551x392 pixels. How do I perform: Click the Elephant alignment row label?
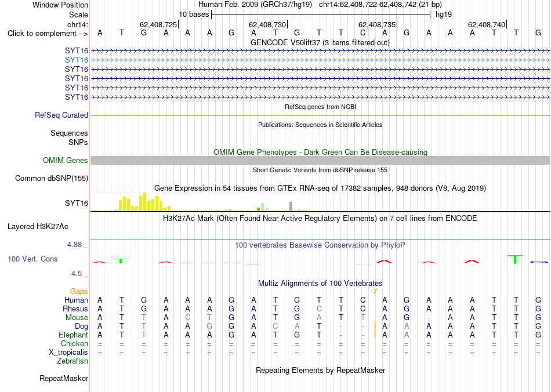tap(73, 335)
